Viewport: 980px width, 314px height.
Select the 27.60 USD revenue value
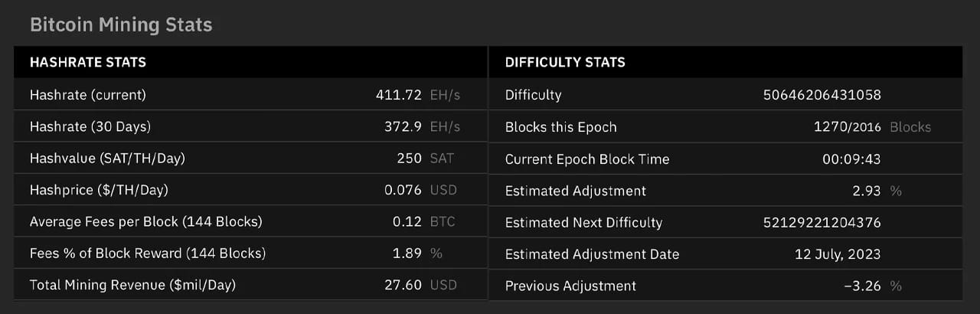tap(403, 286)
